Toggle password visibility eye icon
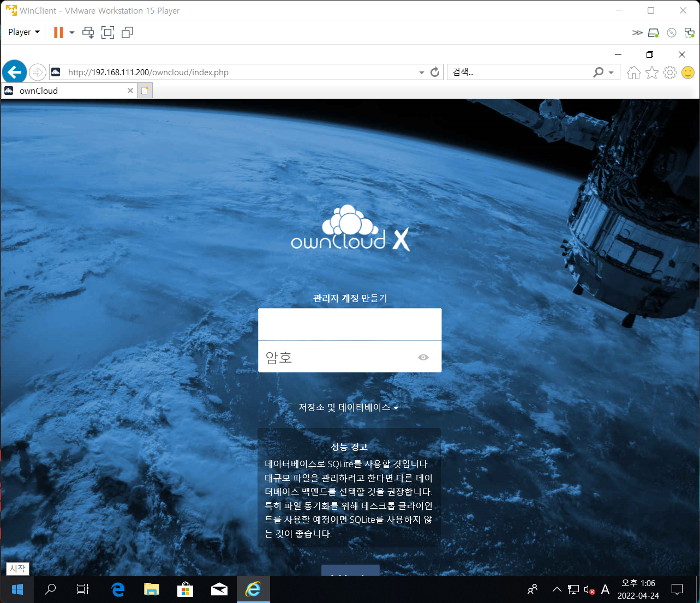 click(x=423, y=357)
